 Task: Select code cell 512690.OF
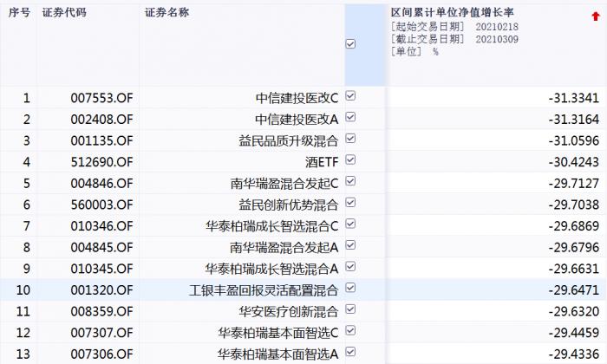click(x=101, y=162)
